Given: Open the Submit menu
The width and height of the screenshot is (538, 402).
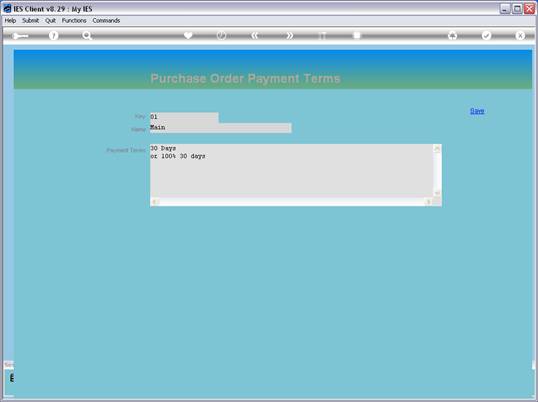Looking at the screenshot, I should [31, 21].
